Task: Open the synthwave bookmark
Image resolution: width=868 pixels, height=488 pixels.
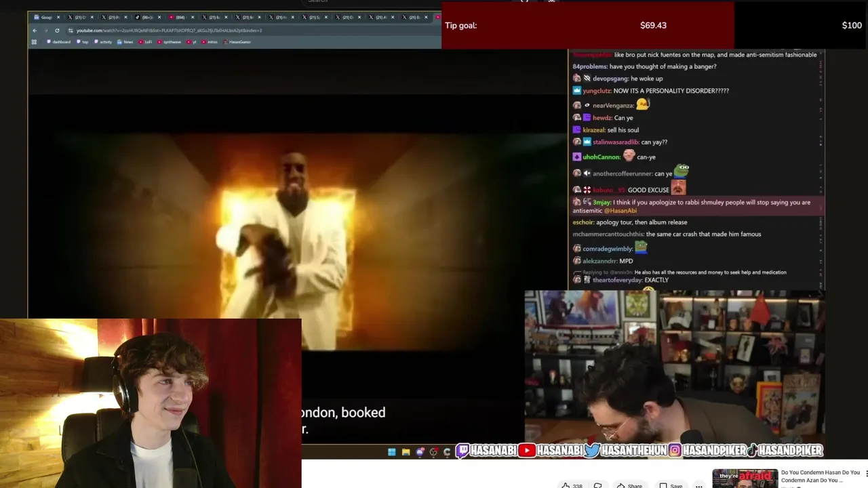Action: [x=170, y=42]
